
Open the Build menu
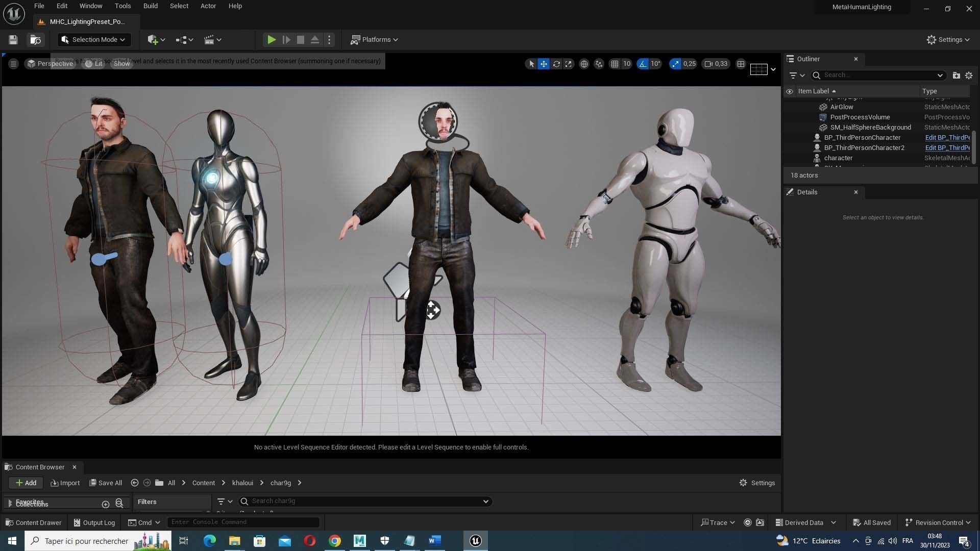pos(150,6)
